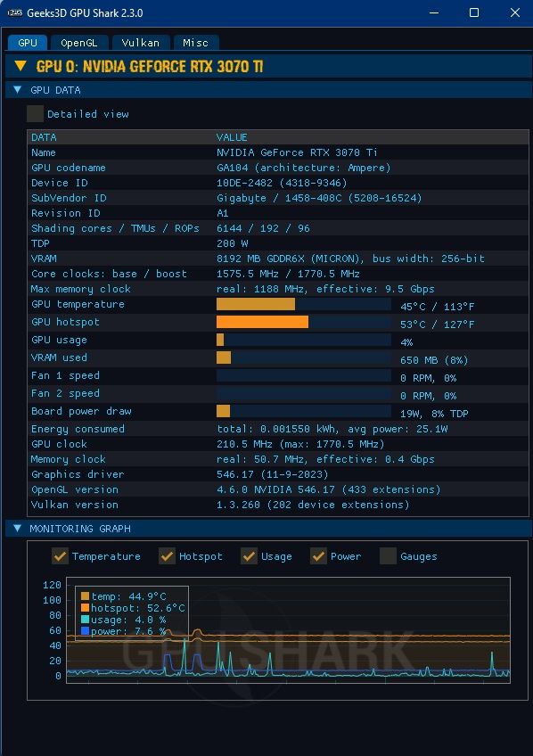
Task: Uncheck the Temperature graph checkbox
Action: 60,556
